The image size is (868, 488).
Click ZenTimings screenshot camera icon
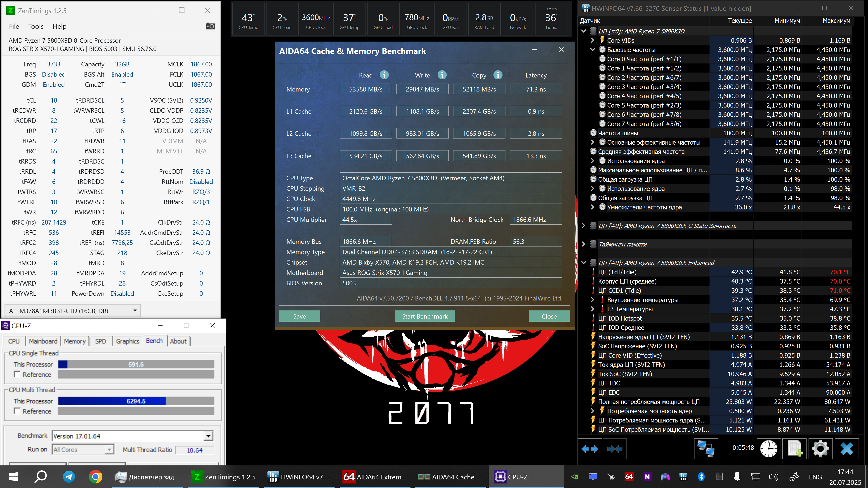pyautogui.click(x=210, y=26)
